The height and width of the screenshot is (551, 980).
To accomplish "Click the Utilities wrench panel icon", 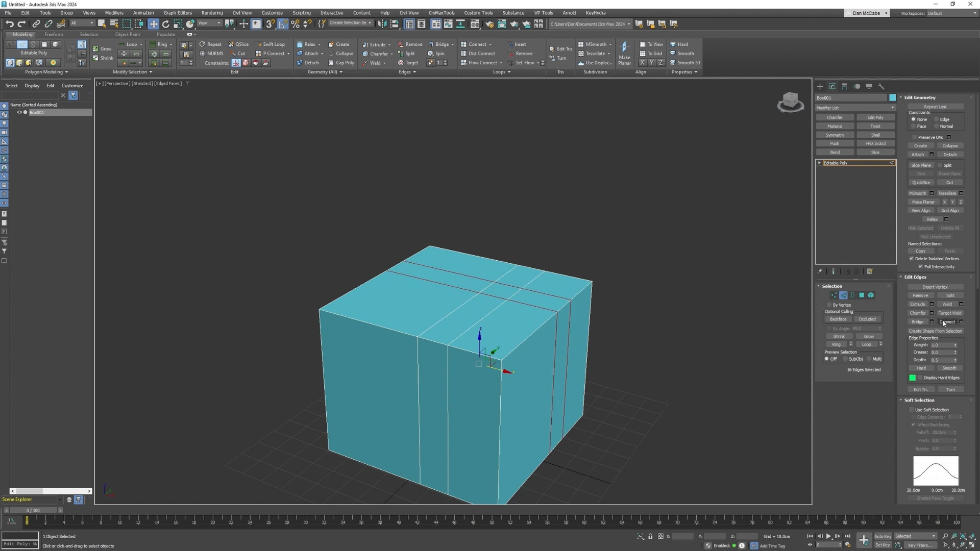I will click(881, 86).
